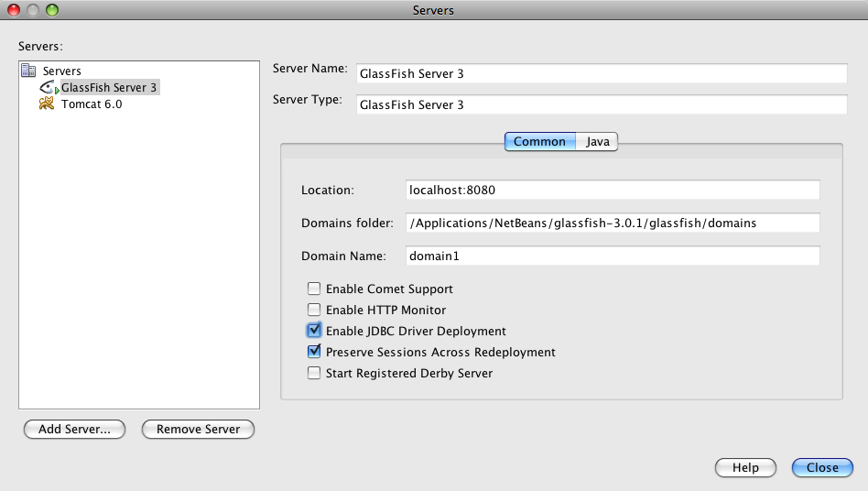Check Start Registered Derby Server
Screen dimensions: 868x491
tap(315, 373)
